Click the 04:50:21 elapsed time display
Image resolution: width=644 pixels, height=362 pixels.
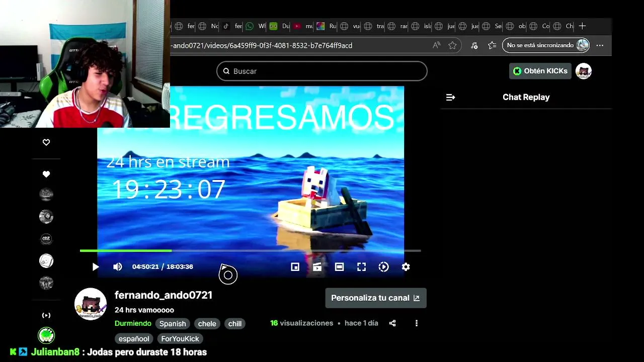click(x=145, y=267)
